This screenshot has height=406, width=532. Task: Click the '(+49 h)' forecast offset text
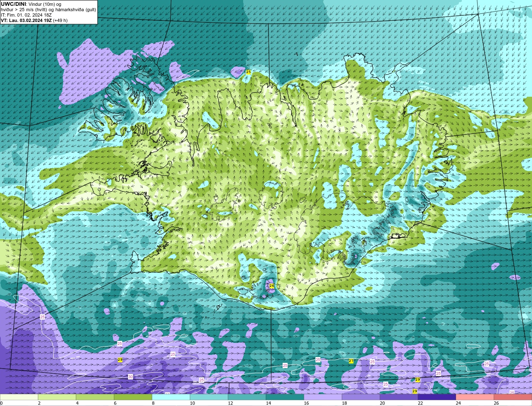coord(60,20)
